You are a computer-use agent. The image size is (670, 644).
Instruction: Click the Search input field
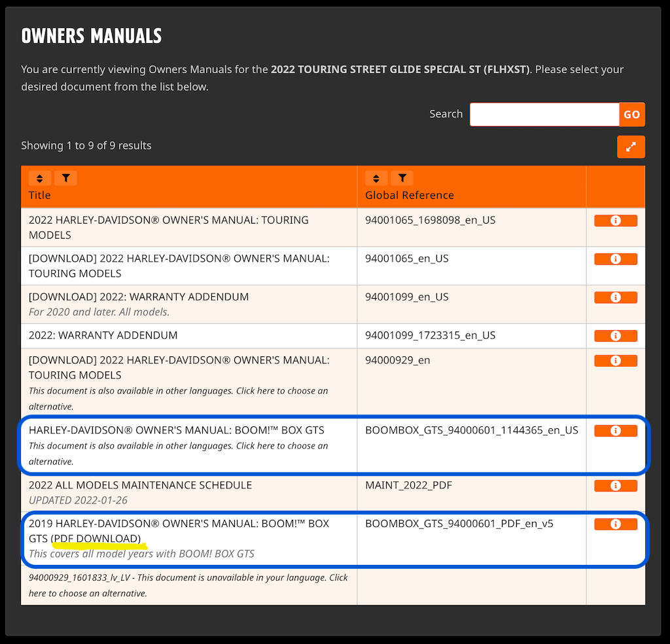tap(544, 114)
